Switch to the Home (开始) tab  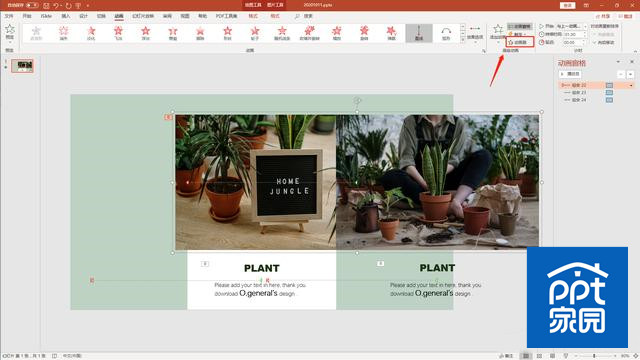[27, 16]
